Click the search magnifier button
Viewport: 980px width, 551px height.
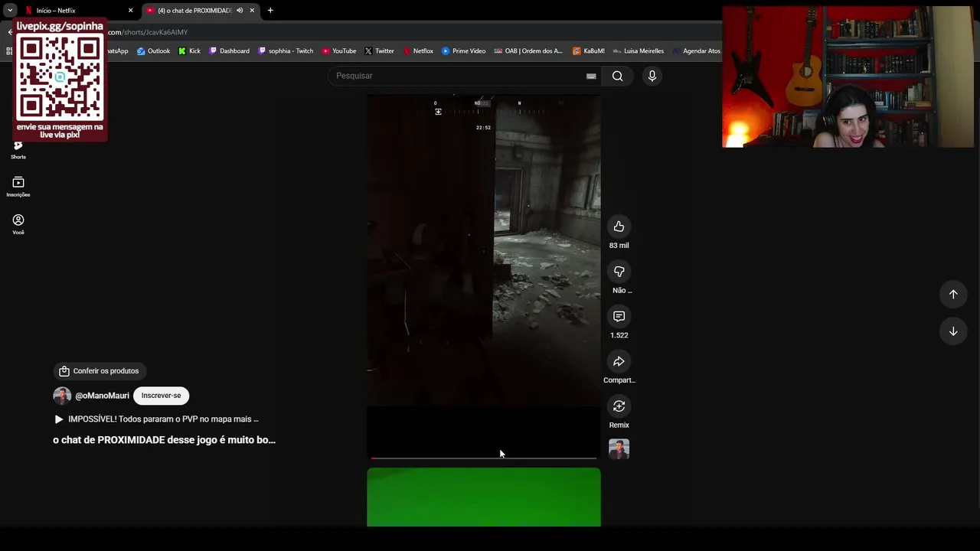click(617, 76)
